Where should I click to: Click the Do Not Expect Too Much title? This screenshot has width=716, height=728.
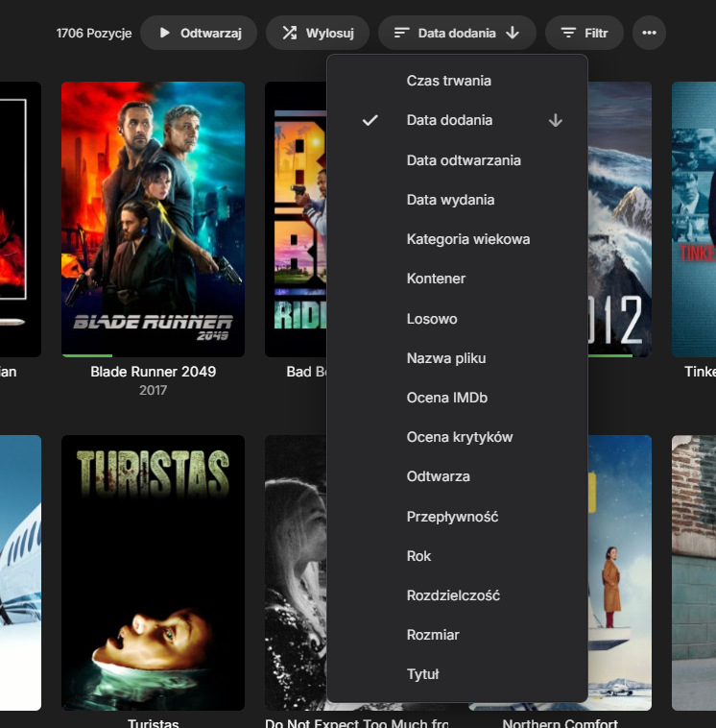[356, 722]
